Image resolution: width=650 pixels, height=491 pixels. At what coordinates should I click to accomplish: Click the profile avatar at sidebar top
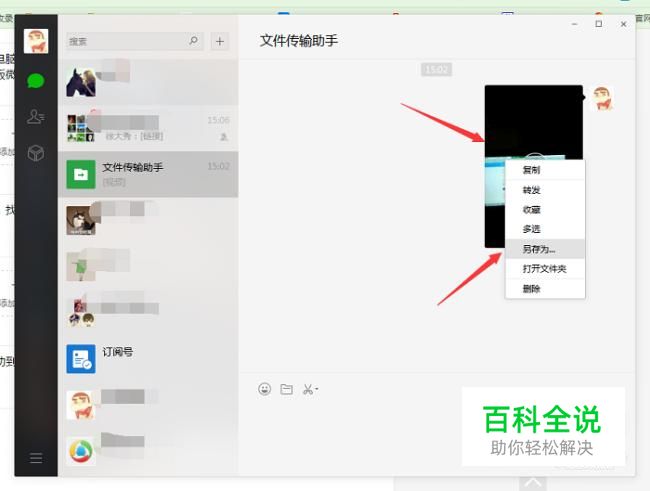pyautogui.click(x=36, y=41)
